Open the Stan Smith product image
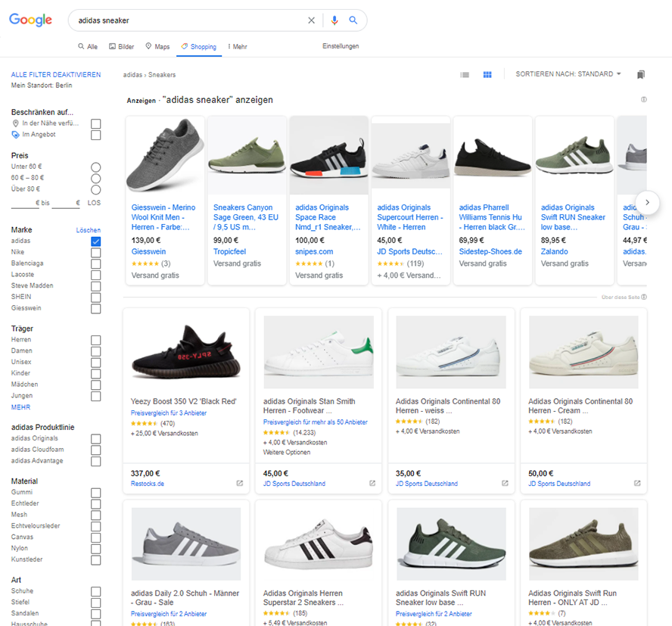 tap(319, 352)
